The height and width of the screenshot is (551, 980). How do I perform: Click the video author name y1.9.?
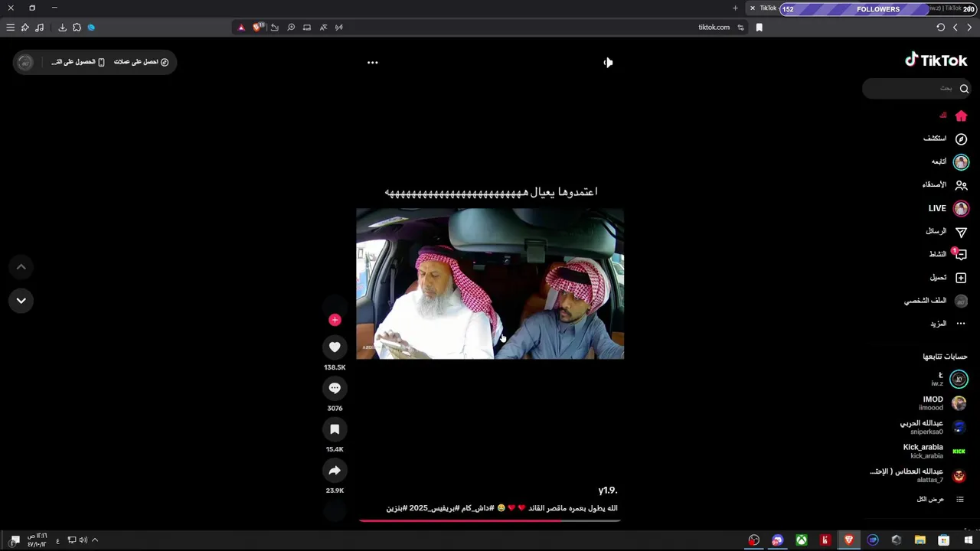(x=608, y=491)
